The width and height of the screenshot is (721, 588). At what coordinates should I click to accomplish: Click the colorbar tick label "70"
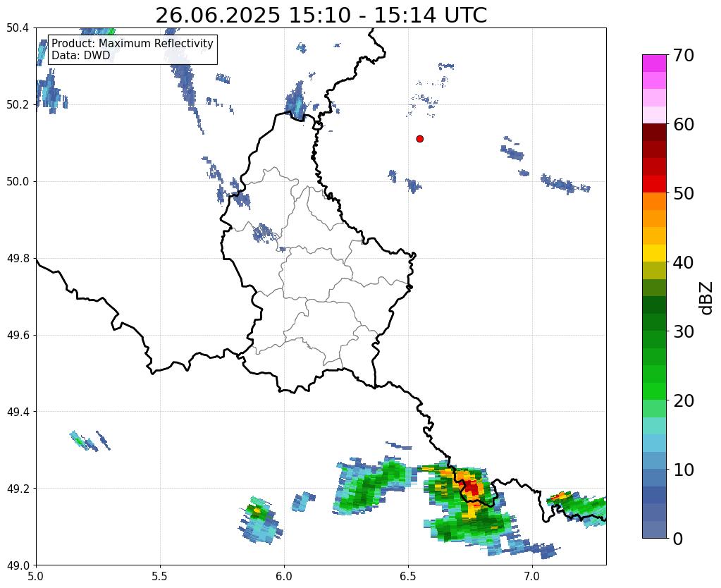pos(684,55)
